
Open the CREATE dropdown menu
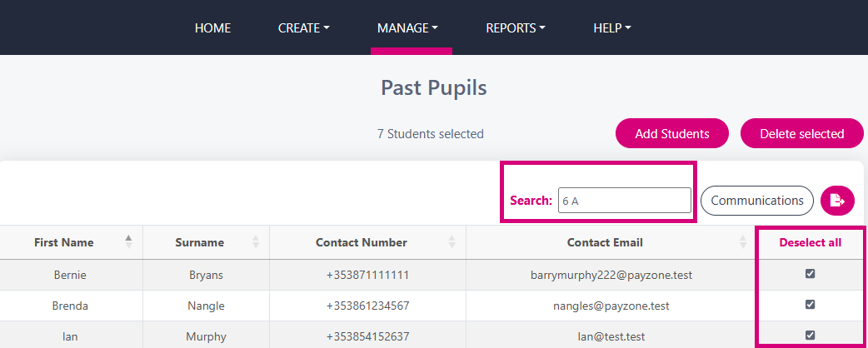[304, 27]
